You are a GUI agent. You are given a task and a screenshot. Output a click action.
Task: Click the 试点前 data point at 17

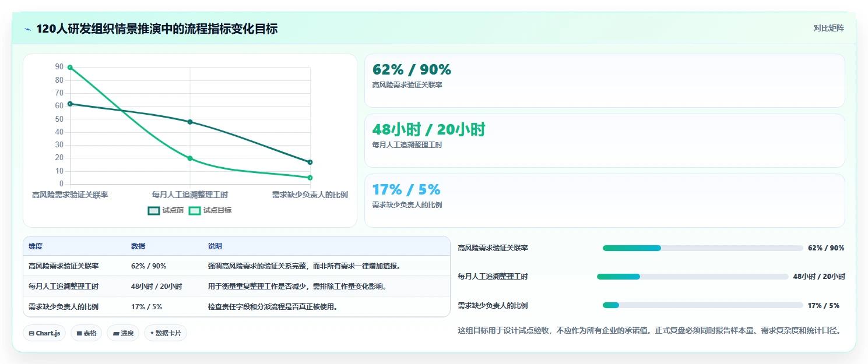[x=310, y=162]
